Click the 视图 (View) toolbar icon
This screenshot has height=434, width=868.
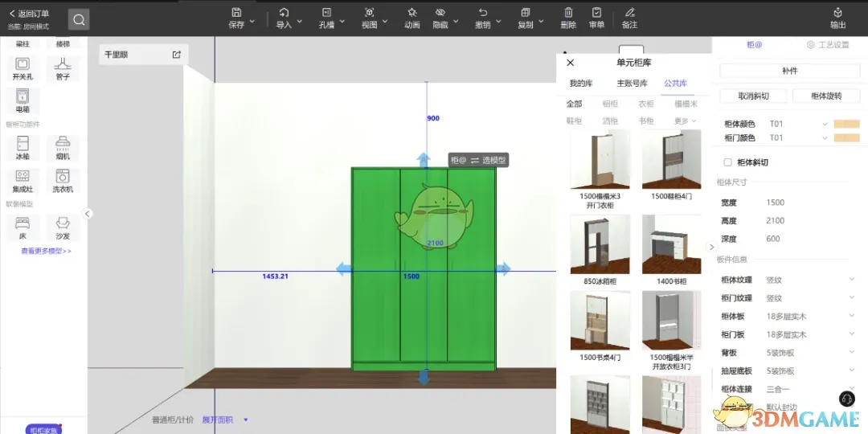[369, 13]
